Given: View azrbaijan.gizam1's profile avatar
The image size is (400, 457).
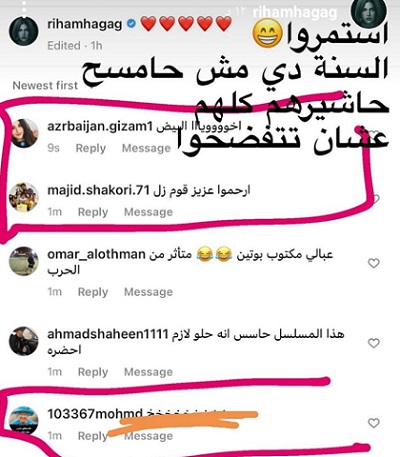Looking at the screenshot, I should (24, 133).
